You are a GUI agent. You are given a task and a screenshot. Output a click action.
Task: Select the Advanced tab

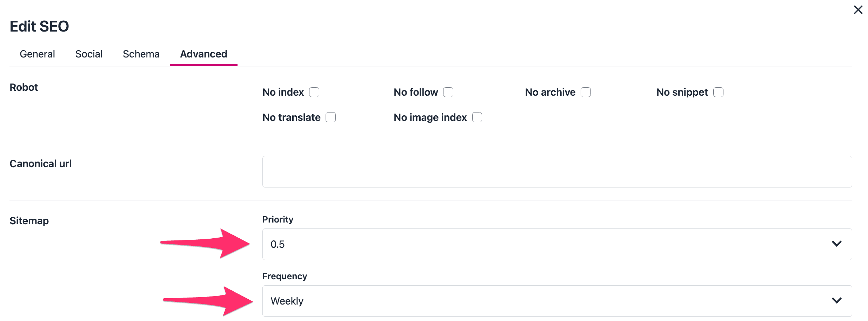click(203, 54)
